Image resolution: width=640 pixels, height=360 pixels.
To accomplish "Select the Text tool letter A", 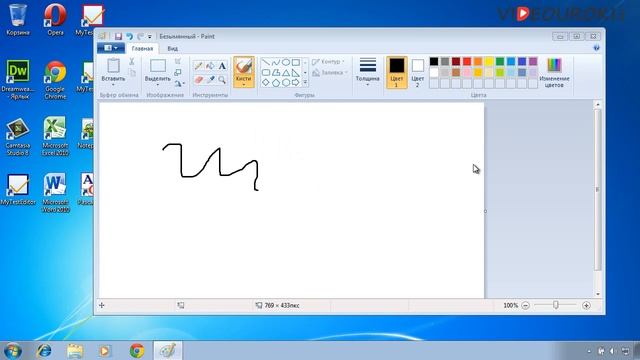I will click(x=222, y=66).
